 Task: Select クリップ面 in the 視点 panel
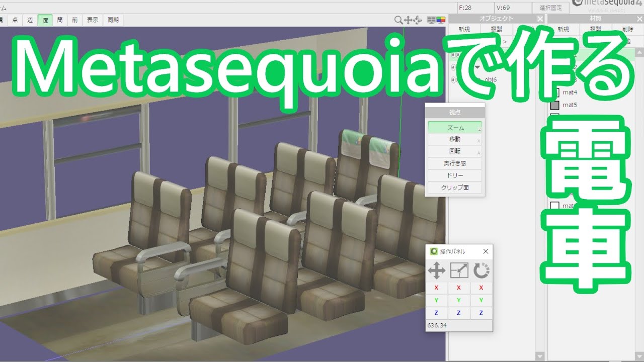pos(455,188)
